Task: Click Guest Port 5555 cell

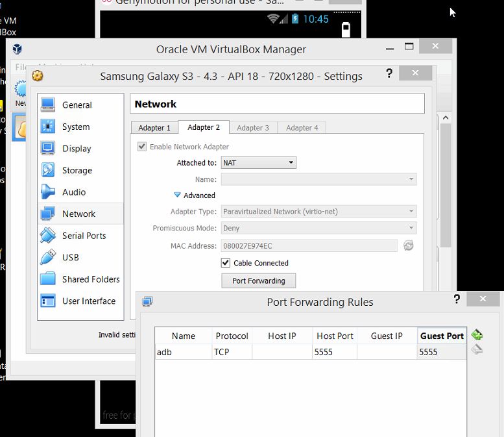Action: (442, 352)
